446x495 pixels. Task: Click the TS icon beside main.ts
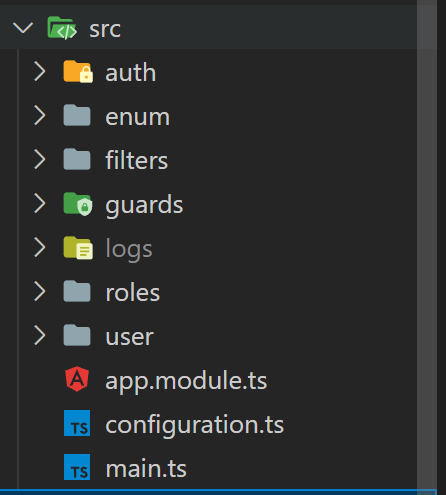(x=77, y=467)
